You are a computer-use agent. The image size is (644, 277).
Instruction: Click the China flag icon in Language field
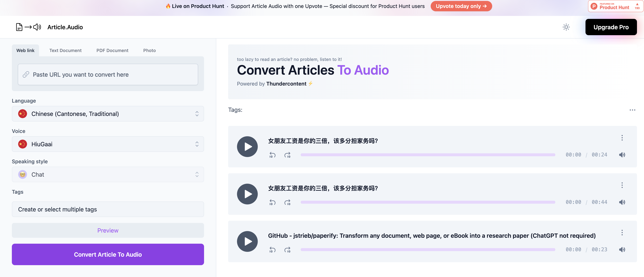tap(23, 114)
